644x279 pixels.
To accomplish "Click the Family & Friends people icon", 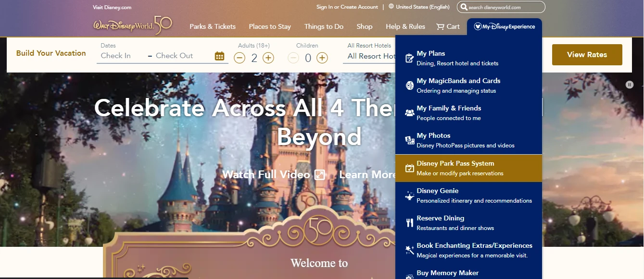I will (x=409, y=113).
